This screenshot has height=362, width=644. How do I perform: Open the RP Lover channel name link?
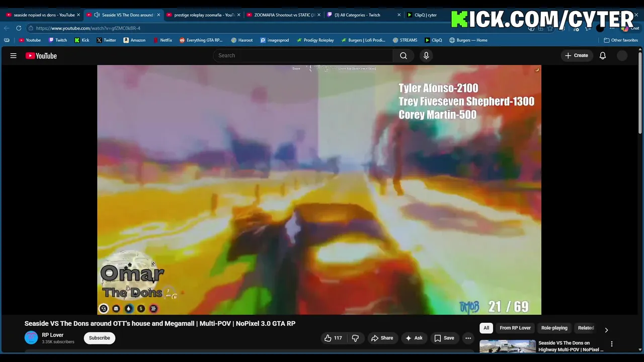53,335
